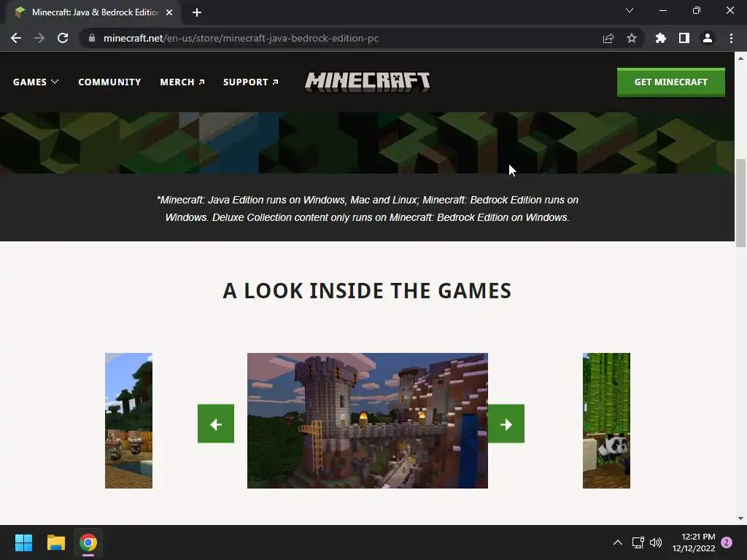Select the panda bamboo screenshot thumbnail
Screen dimensions: 747x560
(606, 421)
